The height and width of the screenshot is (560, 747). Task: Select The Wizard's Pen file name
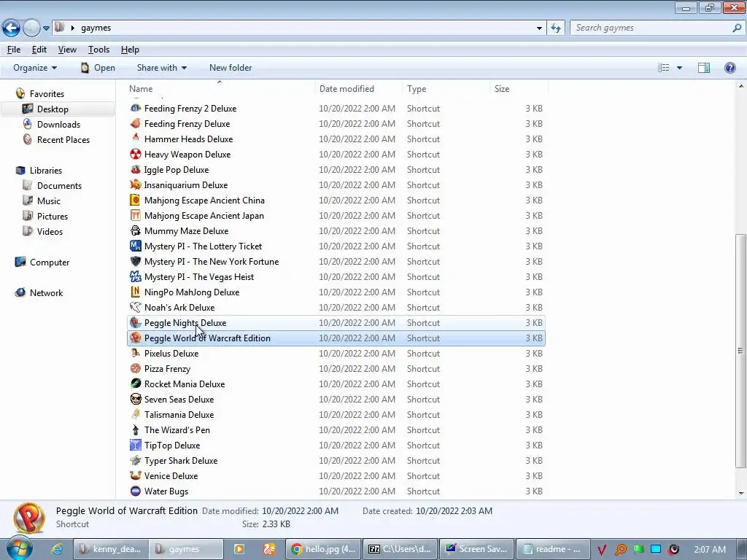(177, 430)
